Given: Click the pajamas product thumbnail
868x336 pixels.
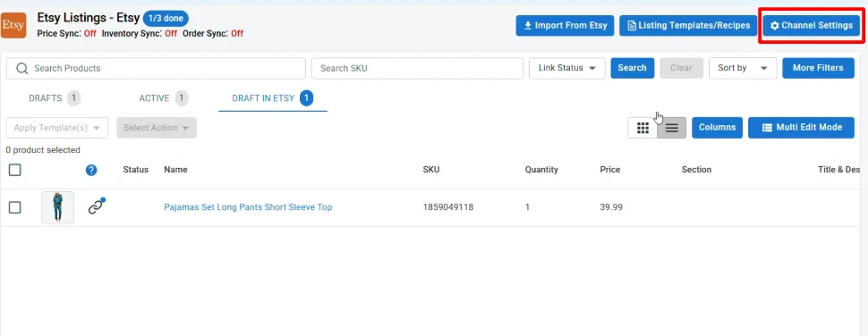Looking at the screenshot, I should (x=57, y=208).
